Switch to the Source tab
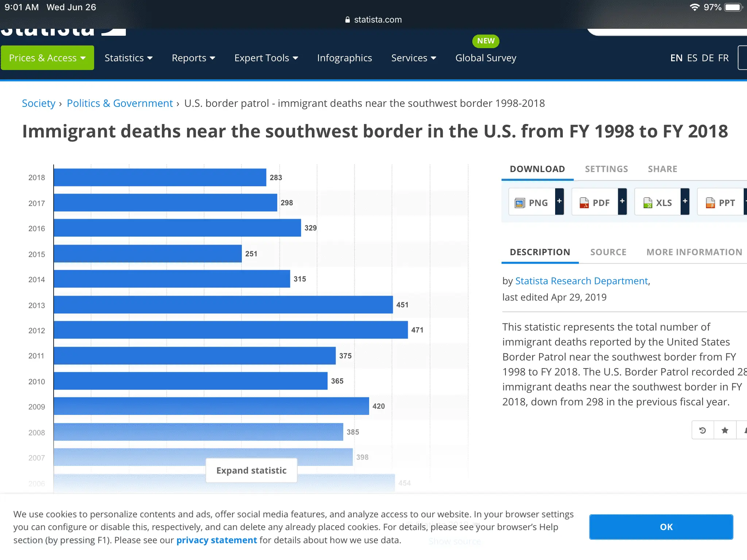Image resolution: width=747 pixels, height=560 pixels. (608, 252)
